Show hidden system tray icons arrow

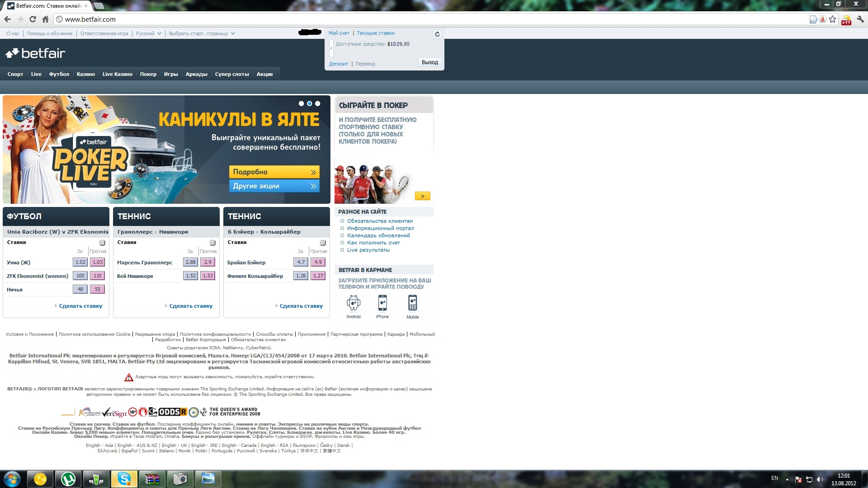787,479
